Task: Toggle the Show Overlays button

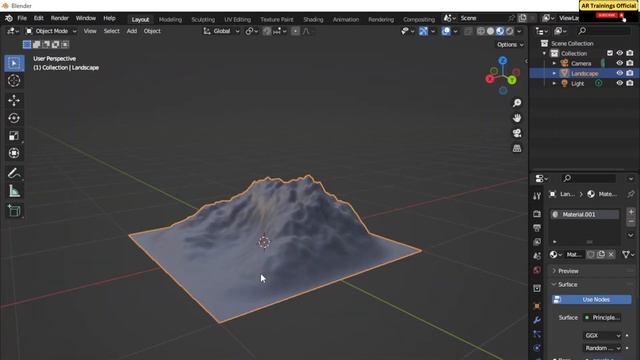Action: pos(446,31)
